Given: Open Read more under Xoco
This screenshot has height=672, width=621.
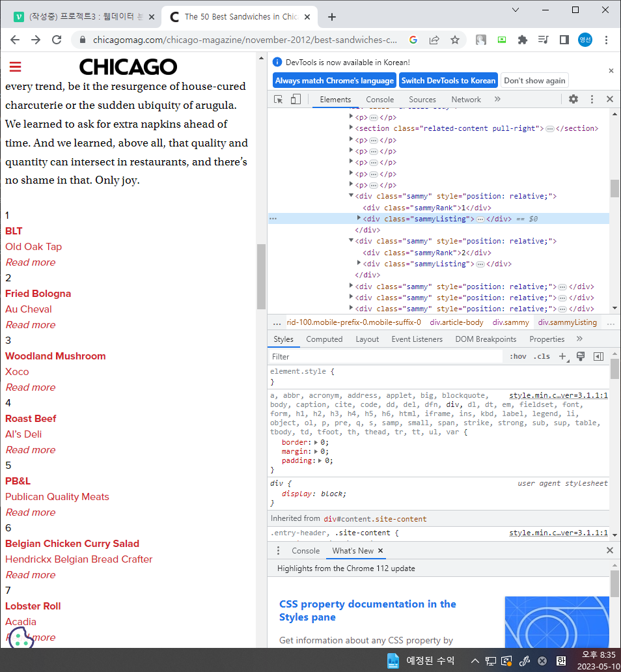Looking at the screenshot, I should 31,387.
